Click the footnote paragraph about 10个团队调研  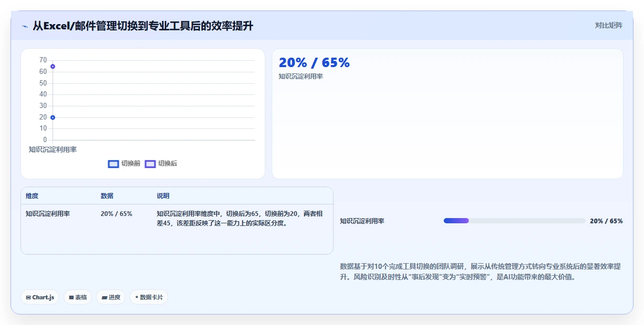(x=481, y=272)
